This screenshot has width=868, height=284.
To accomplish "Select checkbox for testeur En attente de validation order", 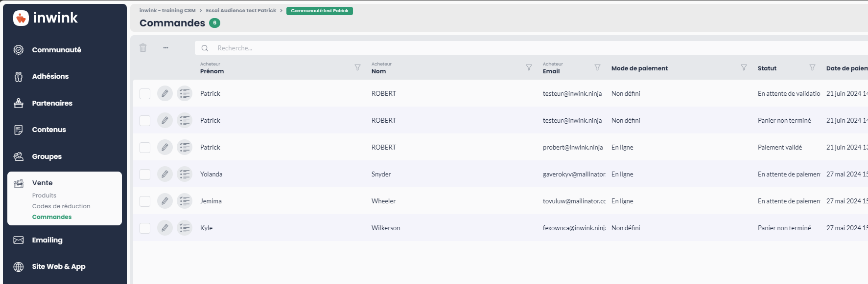I will [x=145, y=93].
